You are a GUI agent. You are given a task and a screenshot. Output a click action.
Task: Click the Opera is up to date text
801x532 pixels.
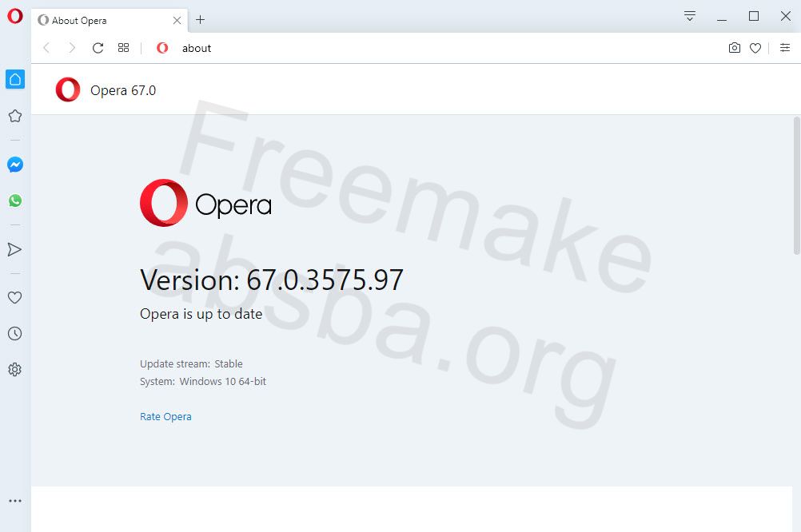click(x=201, y=313)
